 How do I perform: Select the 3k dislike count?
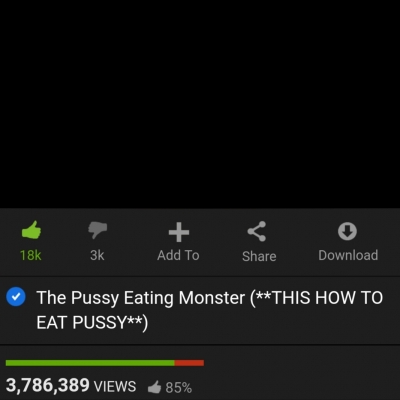[97, 255]
